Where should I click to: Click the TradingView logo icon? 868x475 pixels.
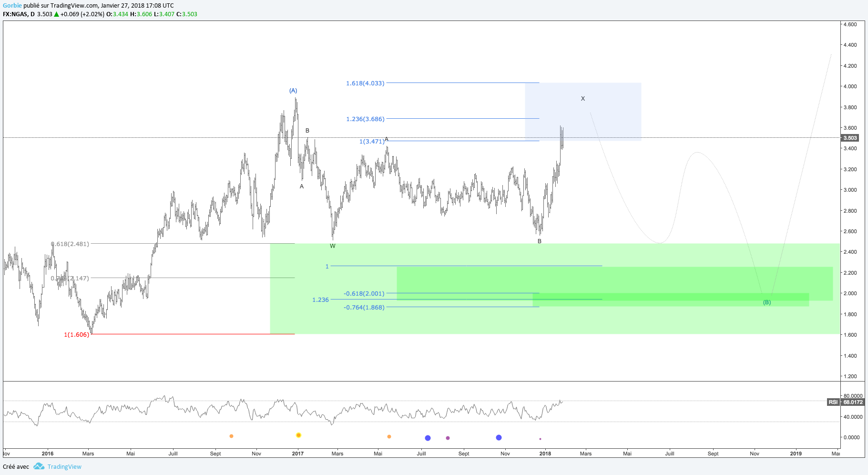pos(39,466)
